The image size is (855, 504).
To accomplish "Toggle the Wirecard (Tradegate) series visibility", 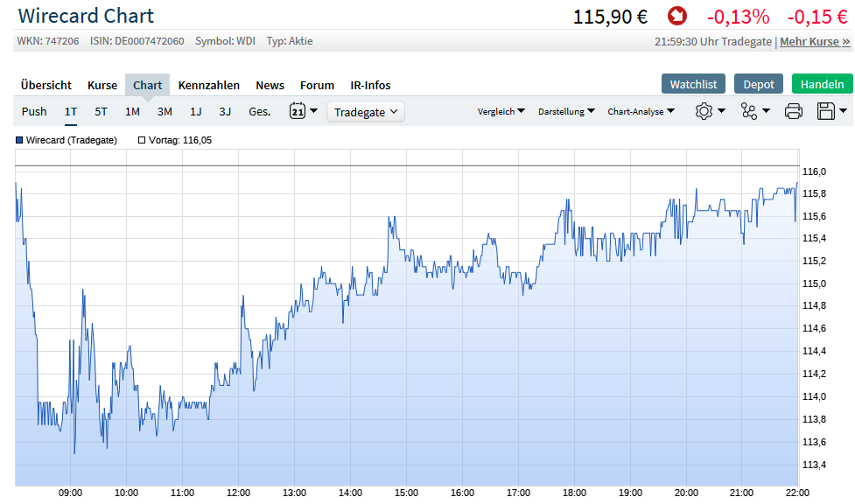I will (64, 138).
